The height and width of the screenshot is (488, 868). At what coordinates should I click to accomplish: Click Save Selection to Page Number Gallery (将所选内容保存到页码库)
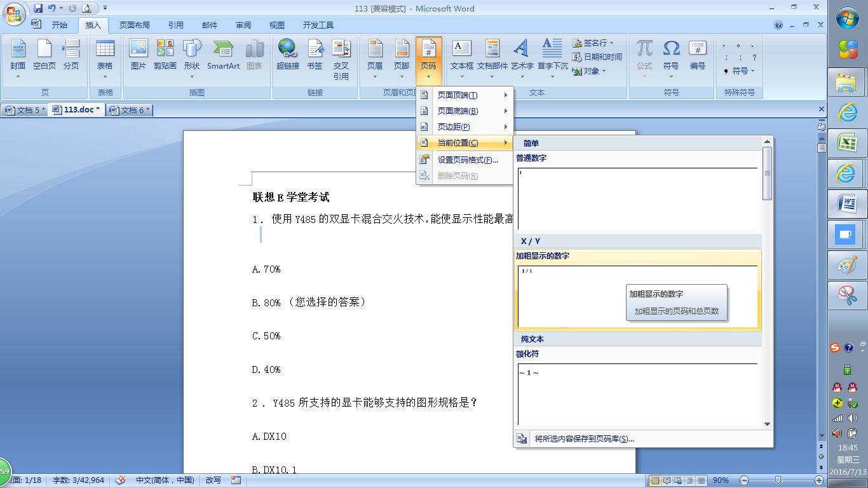(643, 438)
